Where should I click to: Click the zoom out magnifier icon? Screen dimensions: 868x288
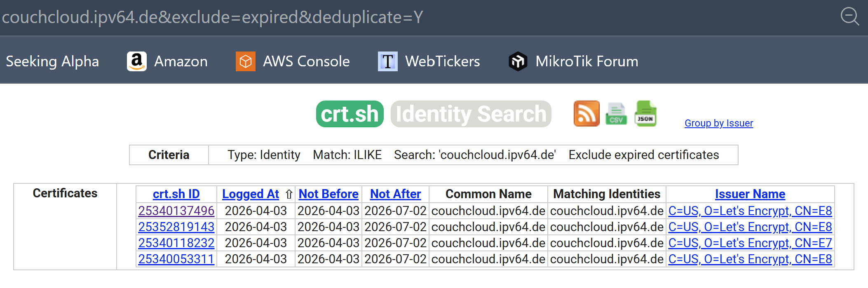pyautogui.click(x=849, y=17)
